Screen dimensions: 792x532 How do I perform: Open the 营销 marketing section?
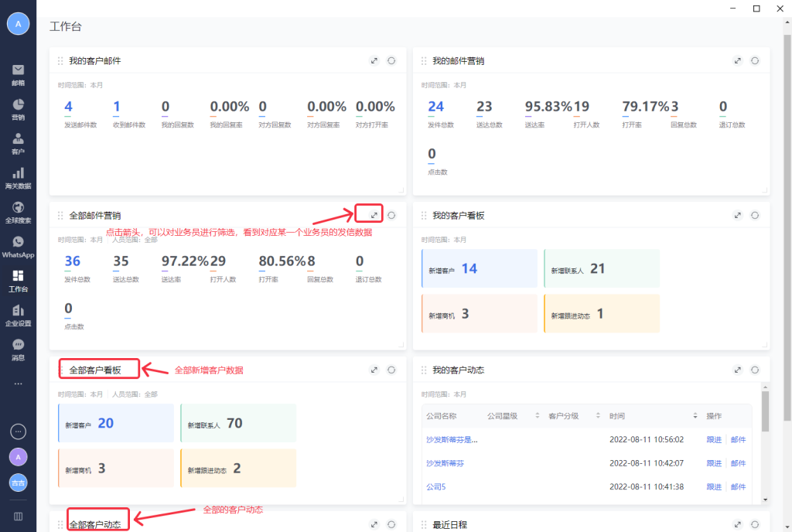click(x=18, y=109)
